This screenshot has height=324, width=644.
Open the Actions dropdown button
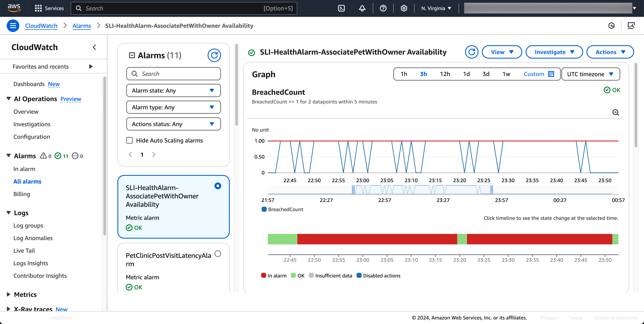point(610,52)
